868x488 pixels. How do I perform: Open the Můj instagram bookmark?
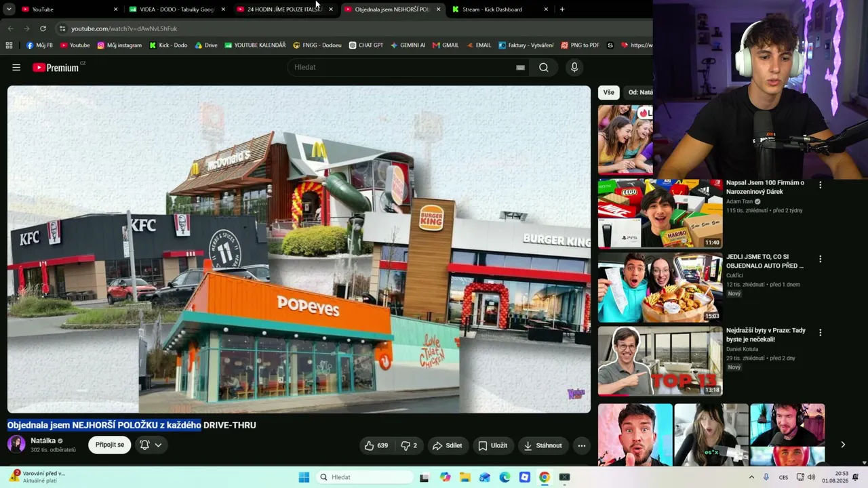[119, 45]
